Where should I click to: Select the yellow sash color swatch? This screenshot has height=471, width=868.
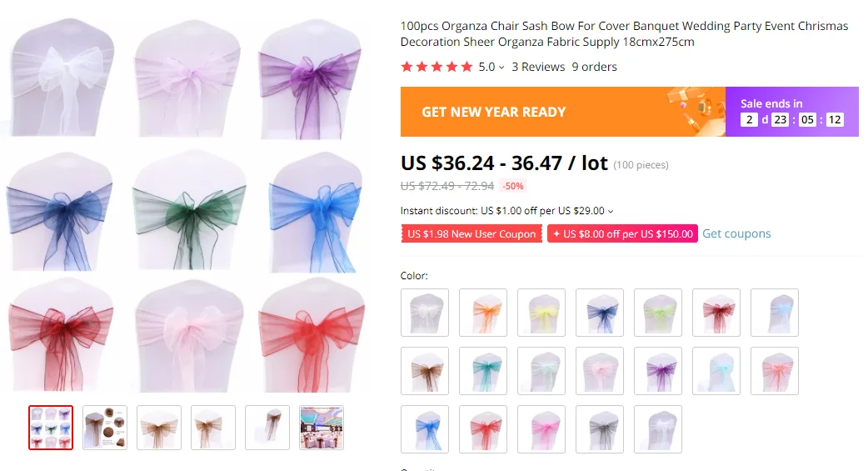click(x=541, y=313)
